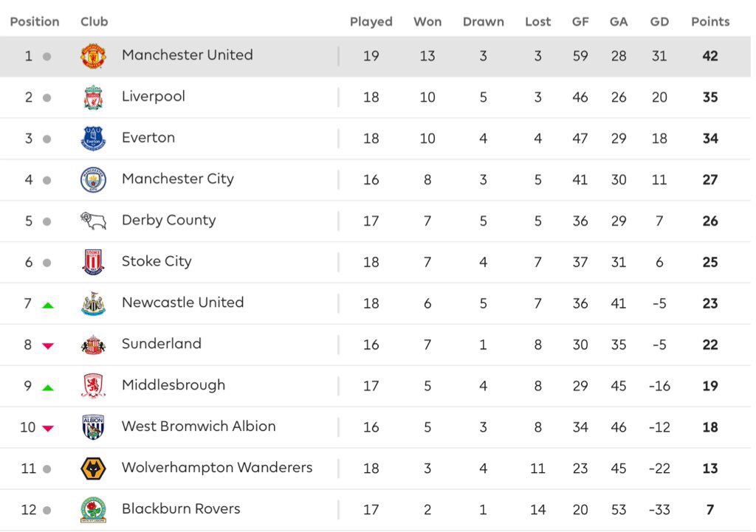Click the red down arrow beside West Bromwich Albion
This screenshot has height=532, width=756.
[48, 428]
